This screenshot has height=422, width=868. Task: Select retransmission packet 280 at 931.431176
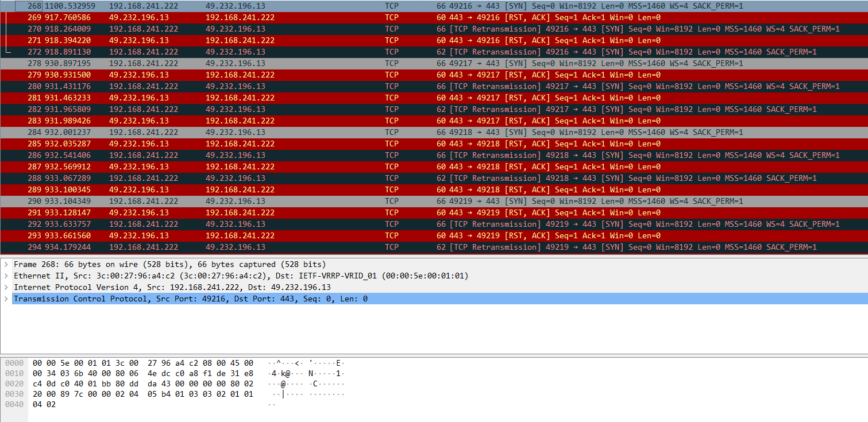click(434, 86)
